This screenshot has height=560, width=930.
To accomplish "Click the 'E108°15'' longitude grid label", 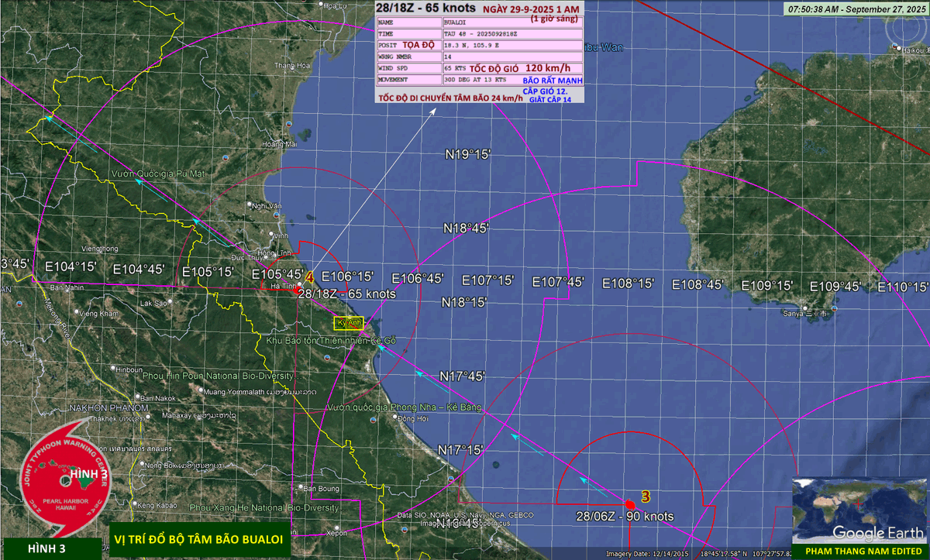I will click(x=629, y=283).
